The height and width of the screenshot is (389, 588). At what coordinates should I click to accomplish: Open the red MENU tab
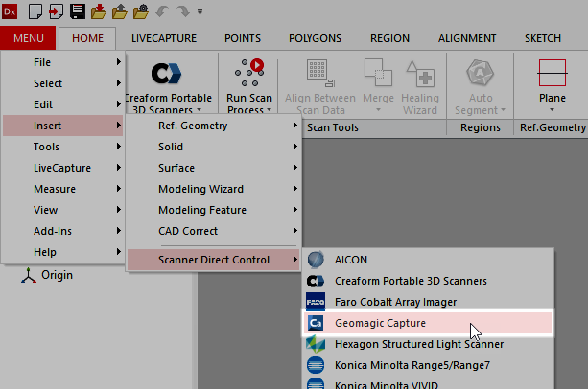pos(28,38)
